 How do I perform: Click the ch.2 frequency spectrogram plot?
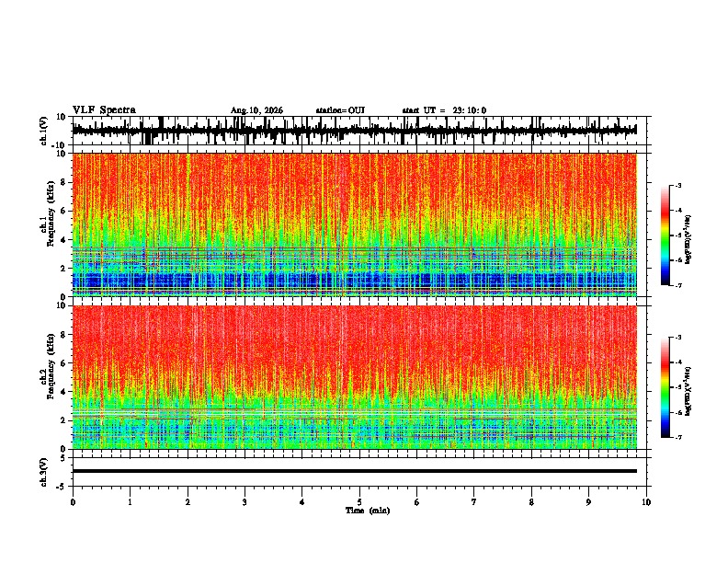[x=354, y=377]
